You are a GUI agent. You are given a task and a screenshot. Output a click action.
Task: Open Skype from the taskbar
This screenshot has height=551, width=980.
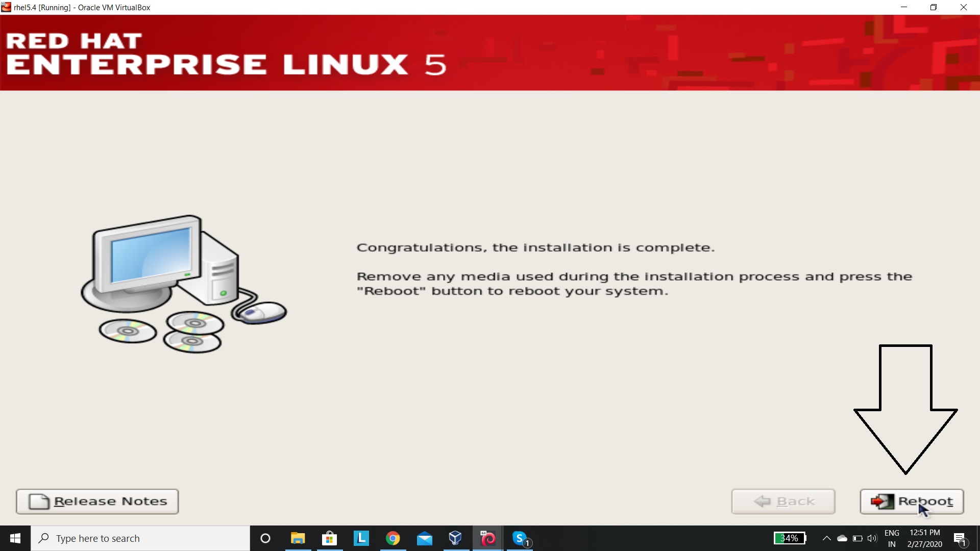pyautogui.click(x=520, y=538)
